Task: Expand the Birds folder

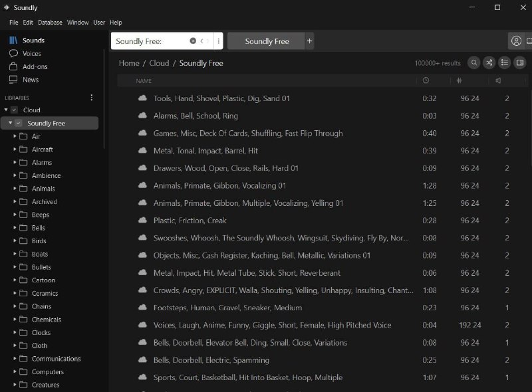Action: pyautogui.click(x=15, y=241)
